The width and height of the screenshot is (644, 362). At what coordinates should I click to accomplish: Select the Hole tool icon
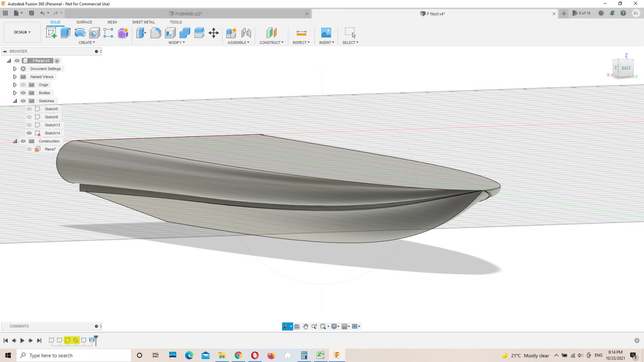(95, 33)
